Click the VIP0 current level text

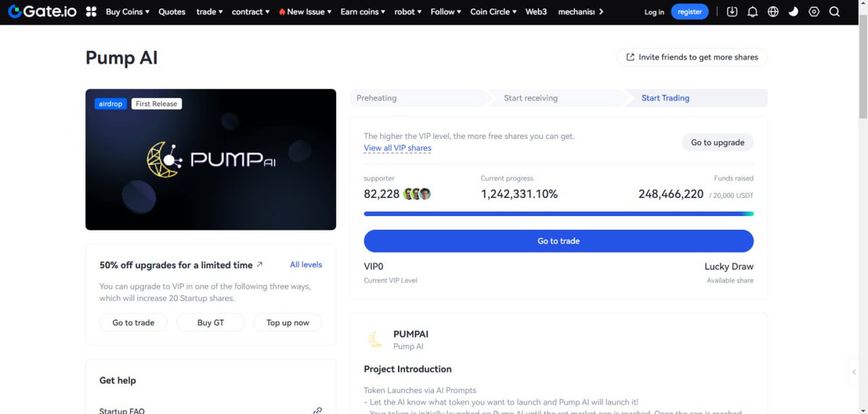[373, 266]
